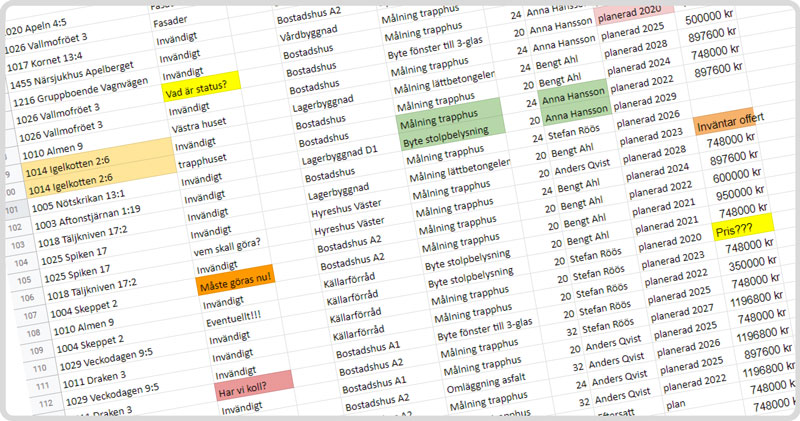Select cell '1455 Närsjukhus Apelberget'

point(72,75)
